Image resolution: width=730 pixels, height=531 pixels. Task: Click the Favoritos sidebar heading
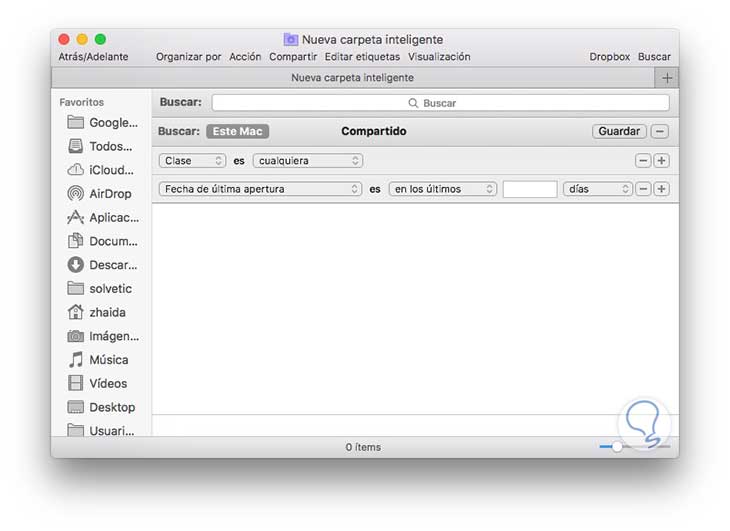point(81,102)
